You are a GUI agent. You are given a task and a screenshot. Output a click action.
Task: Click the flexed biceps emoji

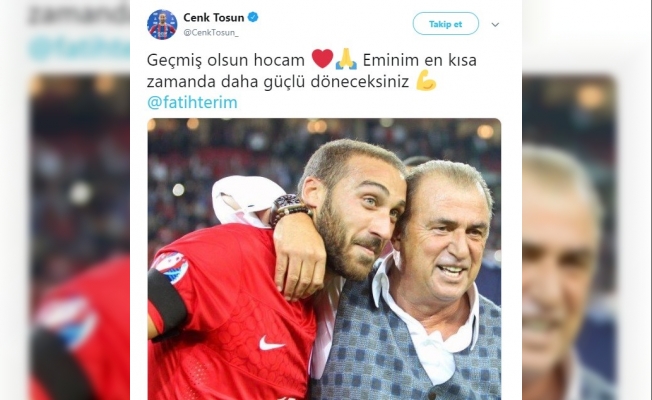tap(426, 81)
